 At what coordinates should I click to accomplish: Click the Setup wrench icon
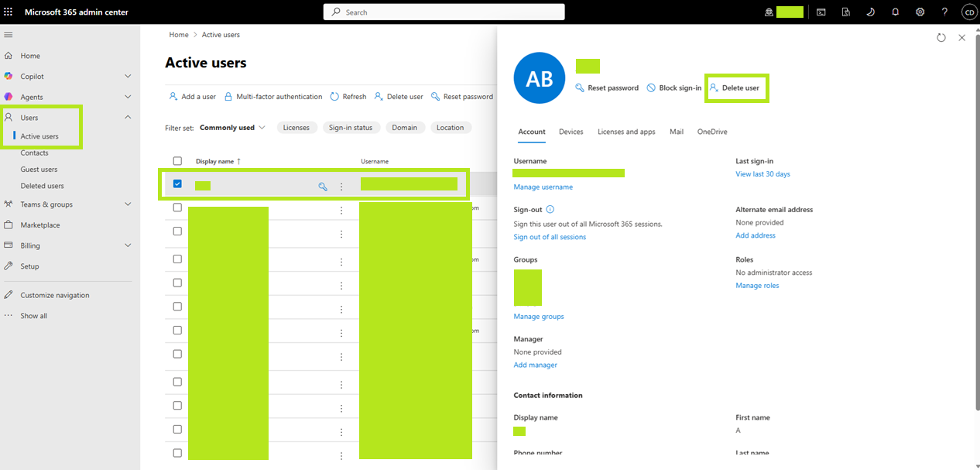[9, 266]
